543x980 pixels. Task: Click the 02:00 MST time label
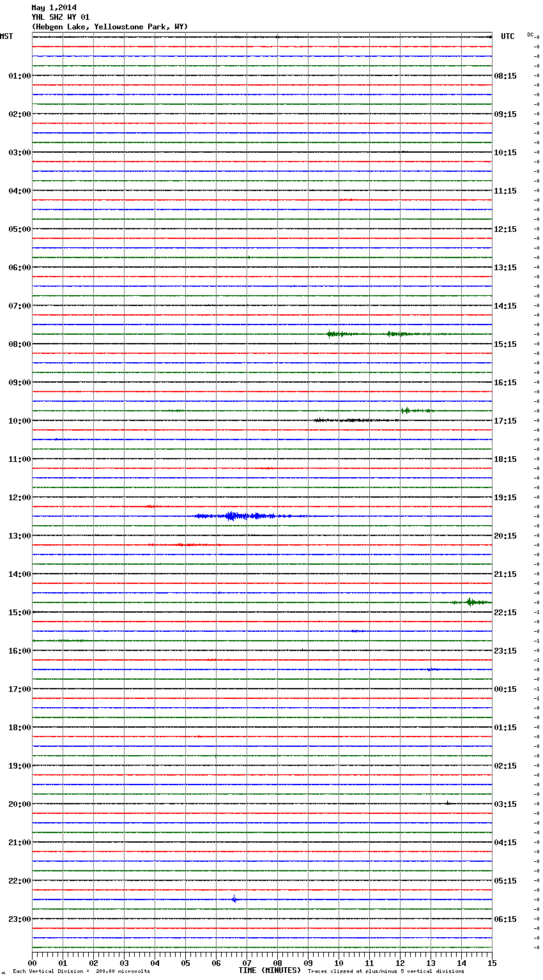pos(20,114)
